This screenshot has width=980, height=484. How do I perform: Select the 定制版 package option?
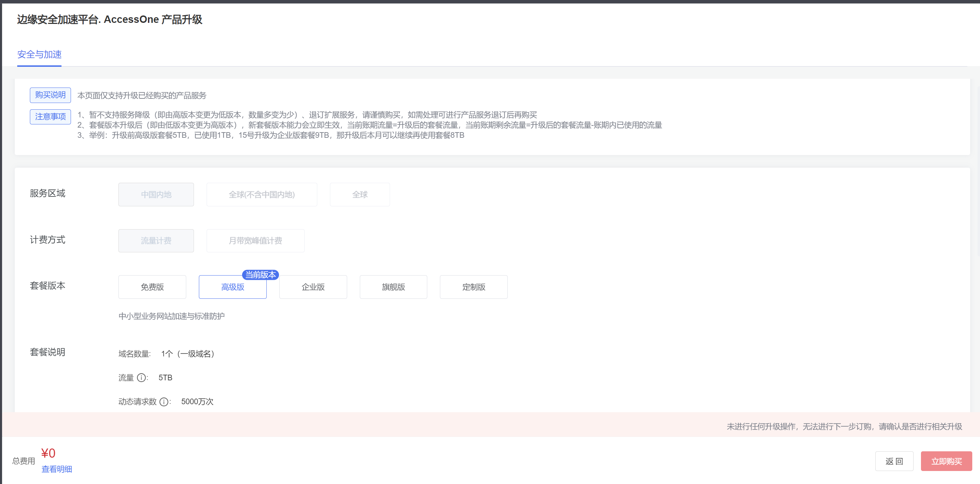click(473, 287)
